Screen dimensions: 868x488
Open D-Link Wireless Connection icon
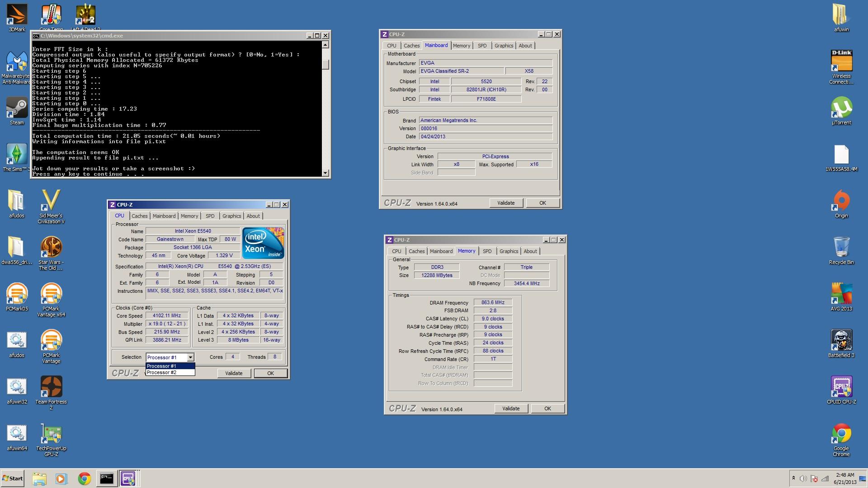coord(841,67)
